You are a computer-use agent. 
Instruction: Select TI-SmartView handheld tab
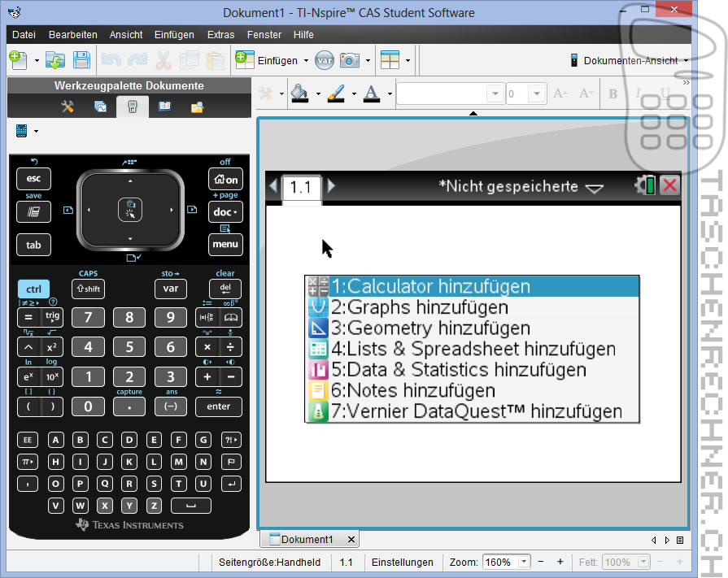(133, 106)
